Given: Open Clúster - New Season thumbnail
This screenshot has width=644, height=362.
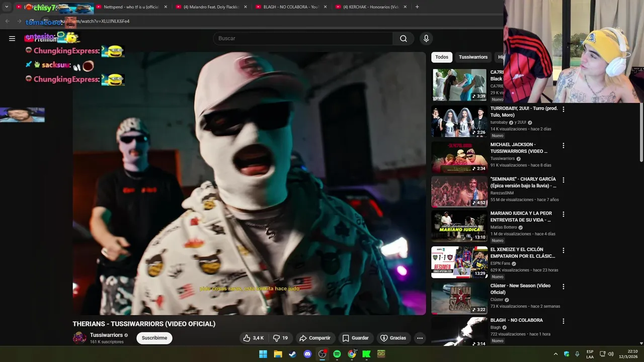Looking at the screenshot, I should coord(459,298).
